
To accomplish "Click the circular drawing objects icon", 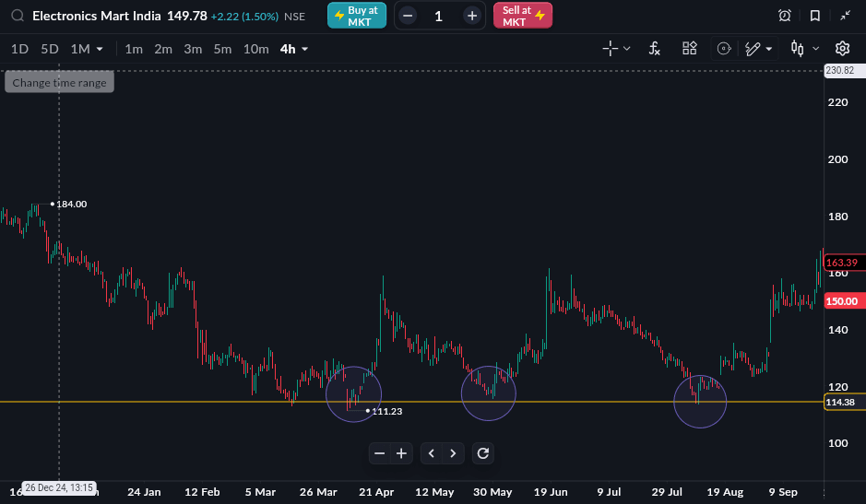I will pyautogui.click(x=723, y=49).
